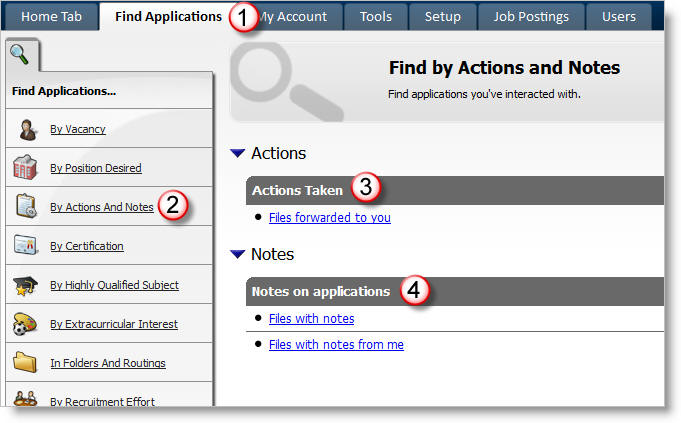Go to the Home Tab
The height and width of the screenshot is (423, 681).
click(x=51, y=17)
